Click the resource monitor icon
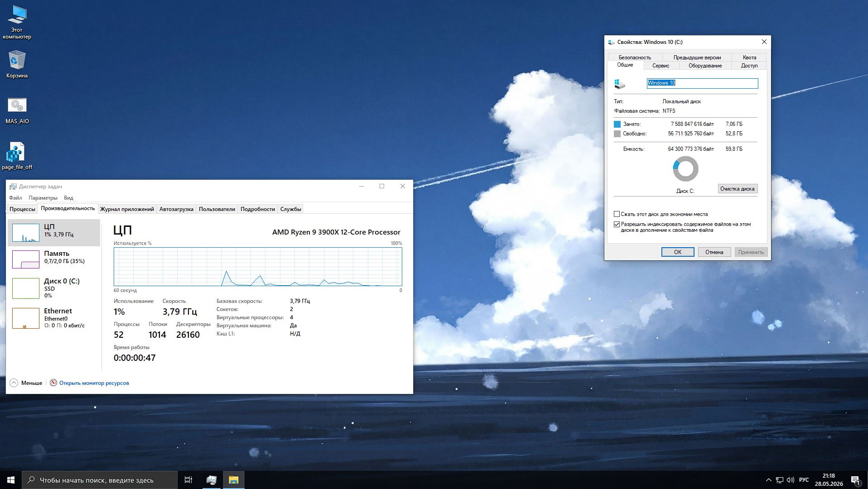 [53, 383]
